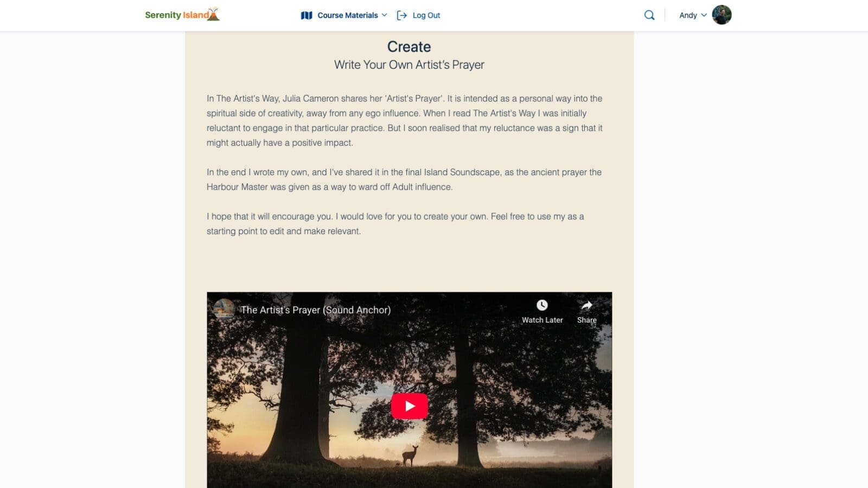Click the Create heading
Image resolution: width=868 pixels, height=488 pixels.
point(409,47)
